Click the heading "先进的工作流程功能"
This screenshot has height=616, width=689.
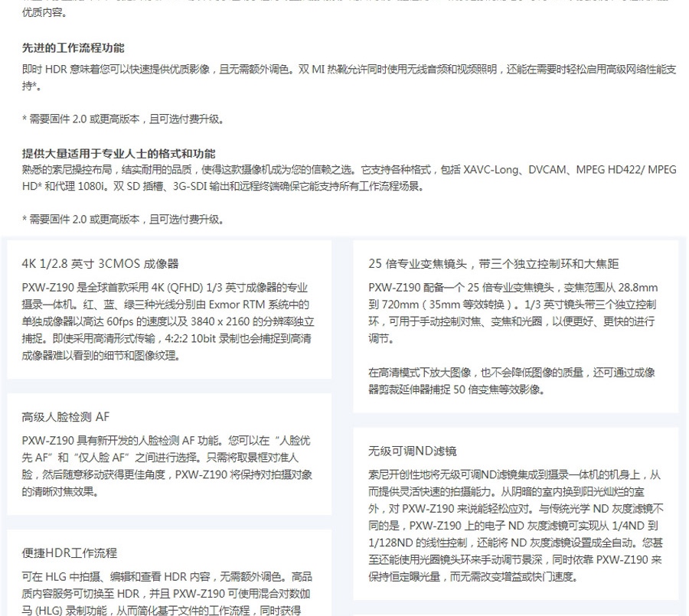73,48
